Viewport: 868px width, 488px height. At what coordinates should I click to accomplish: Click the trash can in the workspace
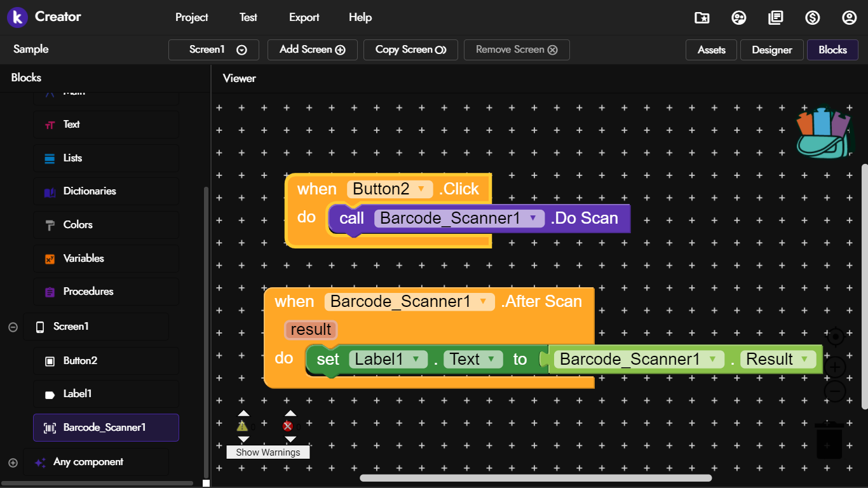click(x=829, y=441)
